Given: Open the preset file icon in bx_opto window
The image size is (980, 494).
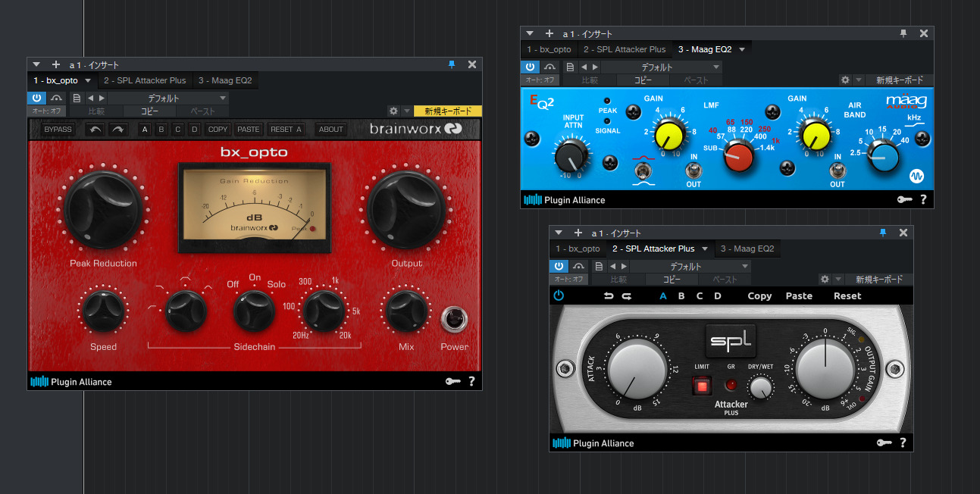Looking at the screenshot, I should 77,98.
